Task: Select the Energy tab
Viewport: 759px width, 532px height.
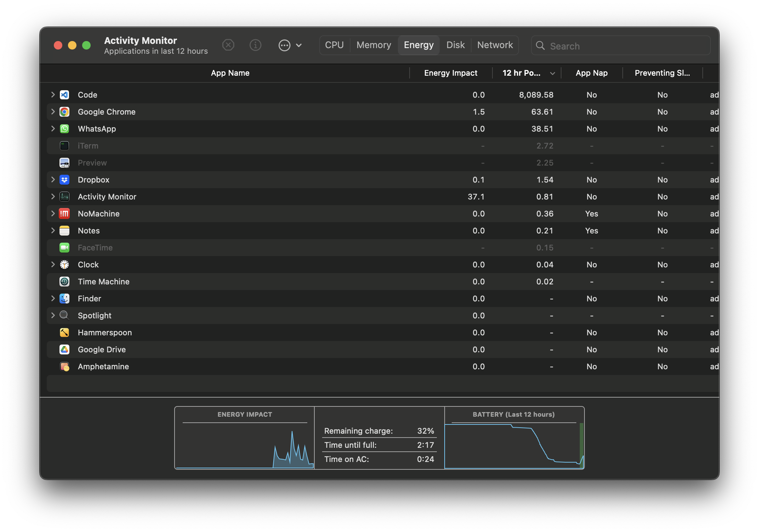Action: click(x=419, y=45)
